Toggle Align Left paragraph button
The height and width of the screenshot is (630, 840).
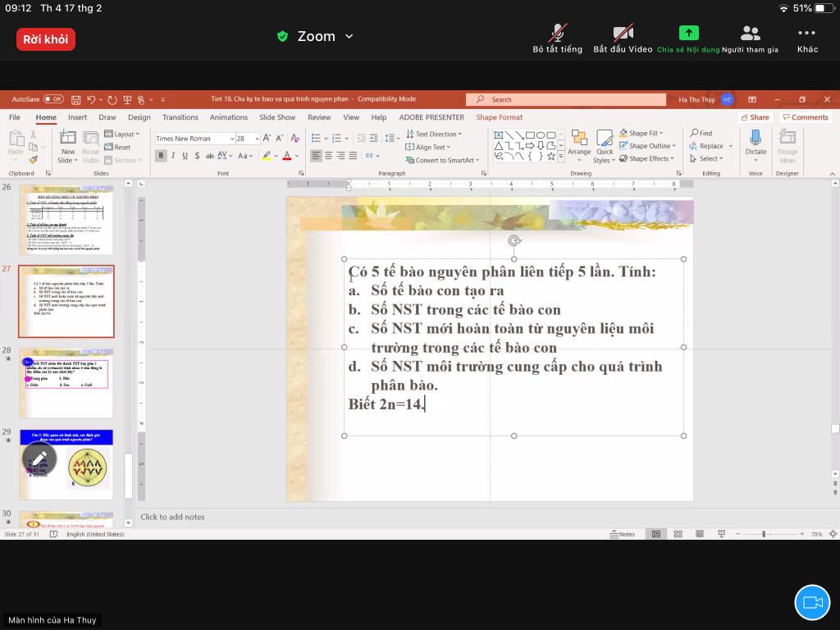coord(316,155)
